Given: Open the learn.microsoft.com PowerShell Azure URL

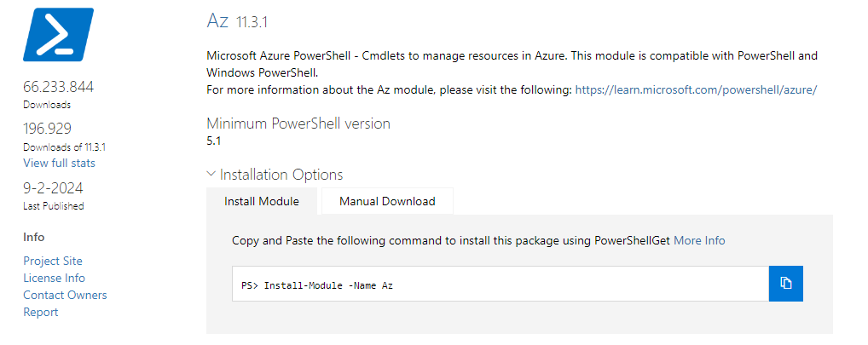Looking at the screenshot, I should [x=697, y=89].
